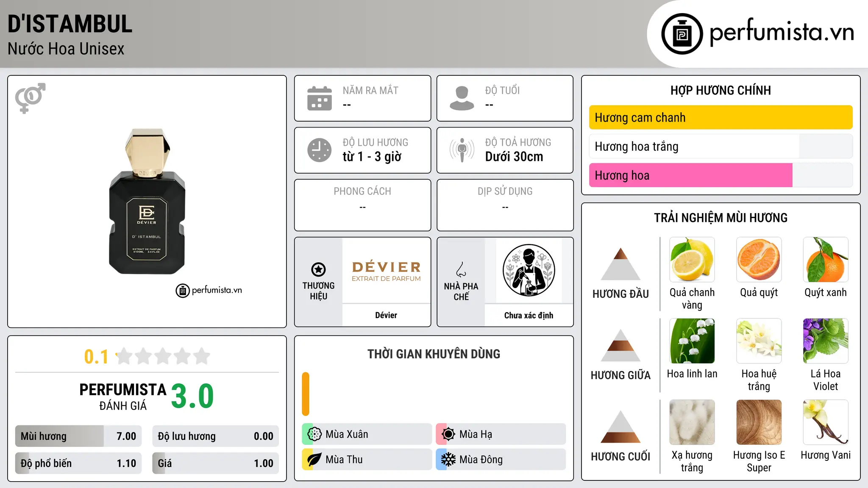
Task: Select the Hoa huệ trắng note image
Action: coord(759,341)
